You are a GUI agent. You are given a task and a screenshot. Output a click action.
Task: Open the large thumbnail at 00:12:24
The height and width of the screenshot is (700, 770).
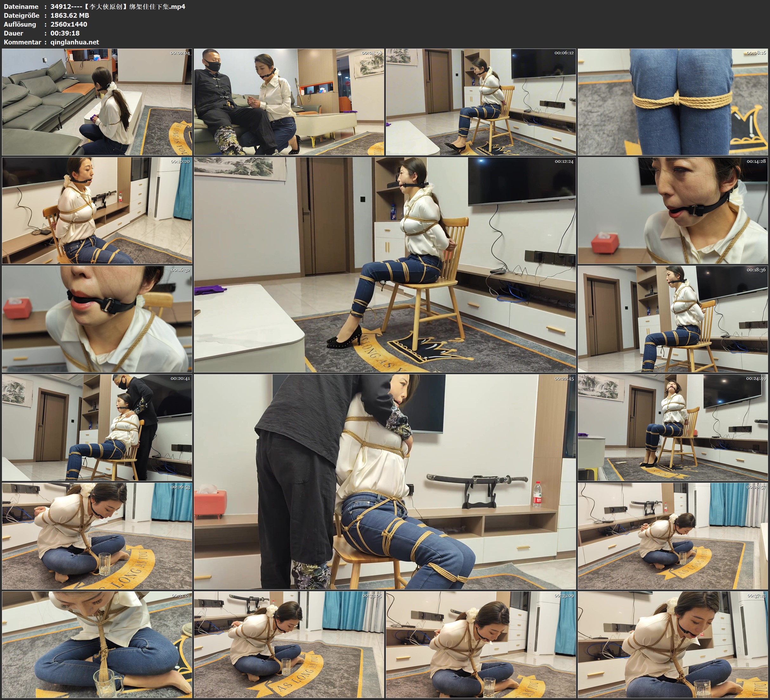click(x=385, y=265)
